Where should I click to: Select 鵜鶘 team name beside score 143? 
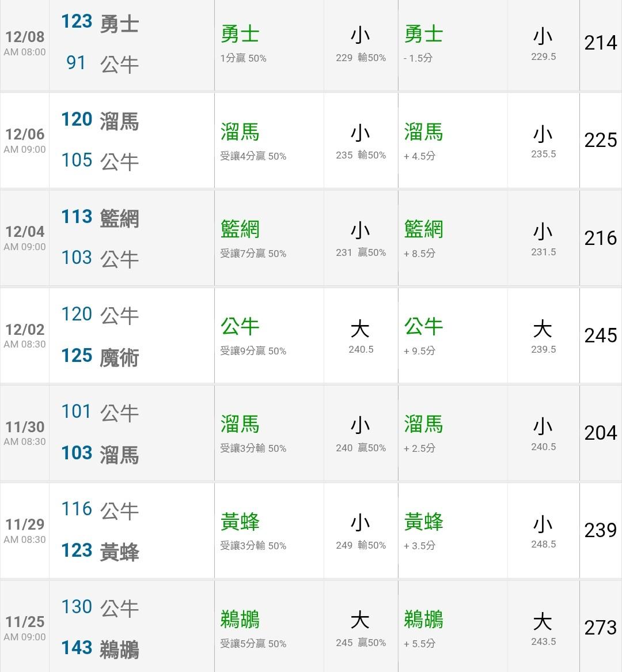119,649
